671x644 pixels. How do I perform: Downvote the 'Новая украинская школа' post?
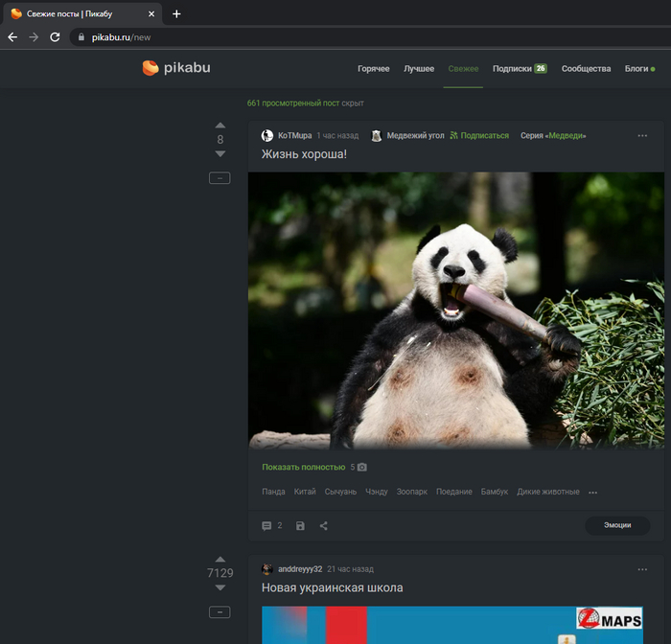220,587
